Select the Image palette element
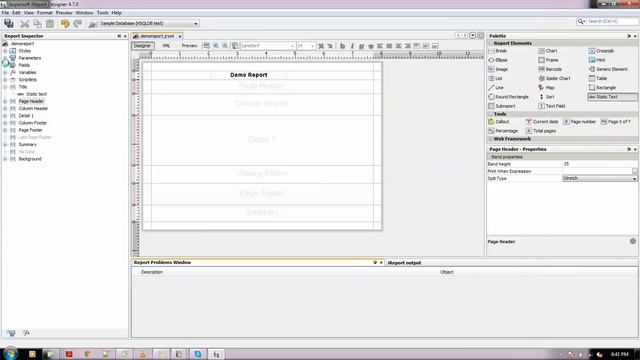Viewport: 640px width, 360px height. 498,69
